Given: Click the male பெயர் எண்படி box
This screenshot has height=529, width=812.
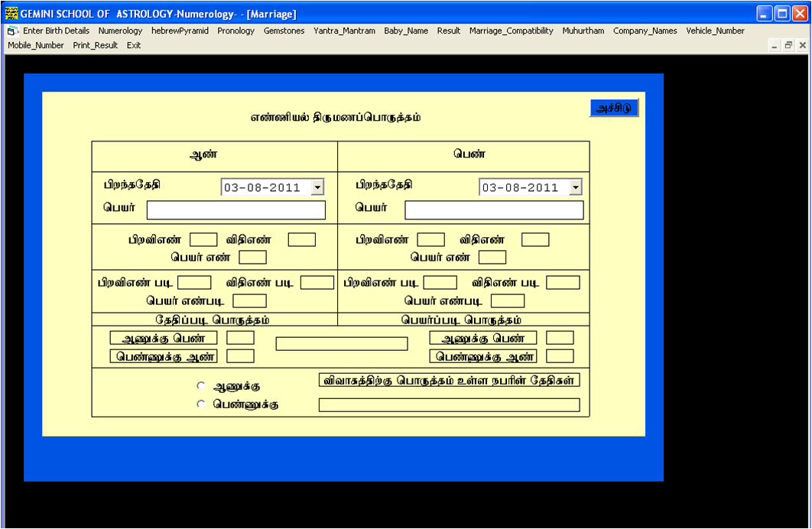Looking at the screenshot, I should click(249, 300).
